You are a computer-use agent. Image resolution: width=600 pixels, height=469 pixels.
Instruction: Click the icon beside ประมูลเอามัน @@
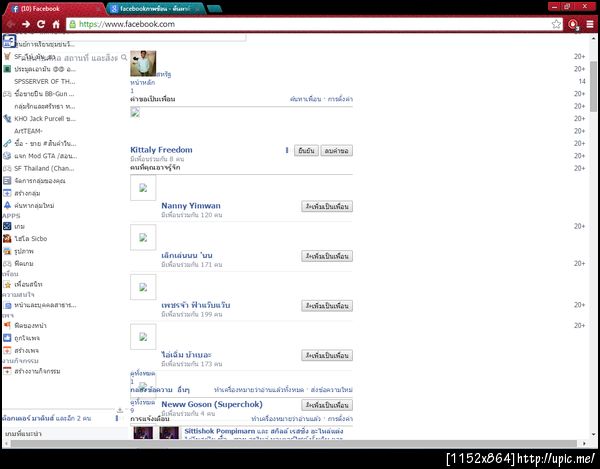(x=7, y=69)
